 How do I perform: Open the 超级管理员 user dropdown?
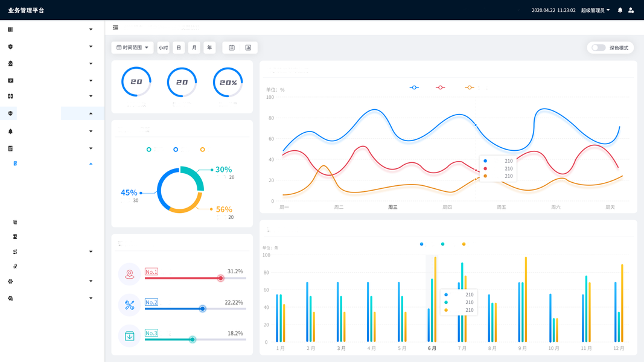[595, 10]
